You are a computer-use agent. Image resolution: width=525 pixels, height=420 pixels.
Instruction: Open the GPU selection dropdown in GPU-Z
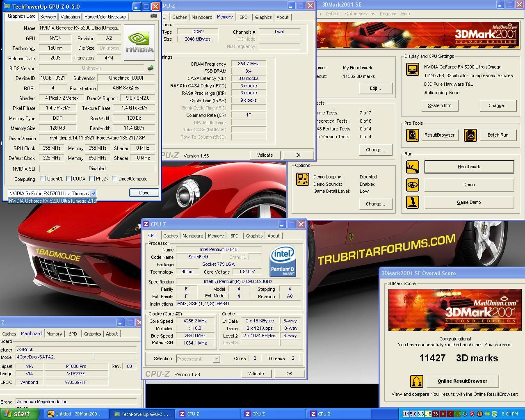pos(93,193)
